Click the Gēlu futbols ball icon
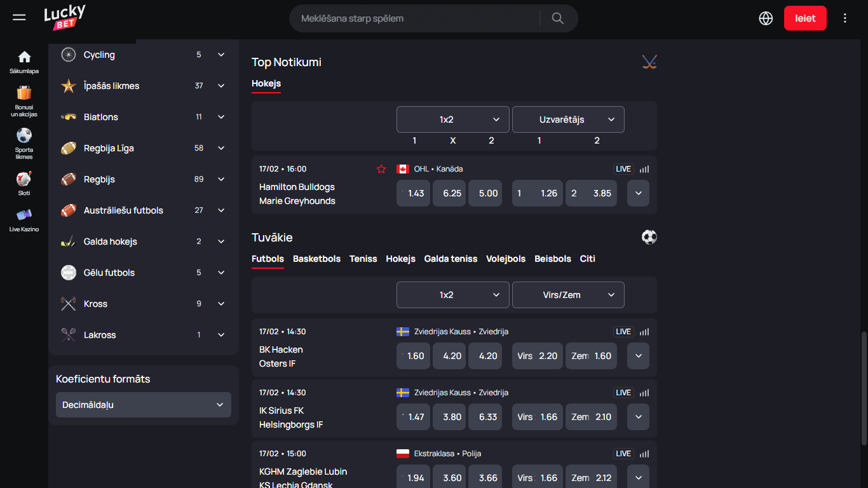The height and width of the screenshot is (488, 868). [69, 273]
